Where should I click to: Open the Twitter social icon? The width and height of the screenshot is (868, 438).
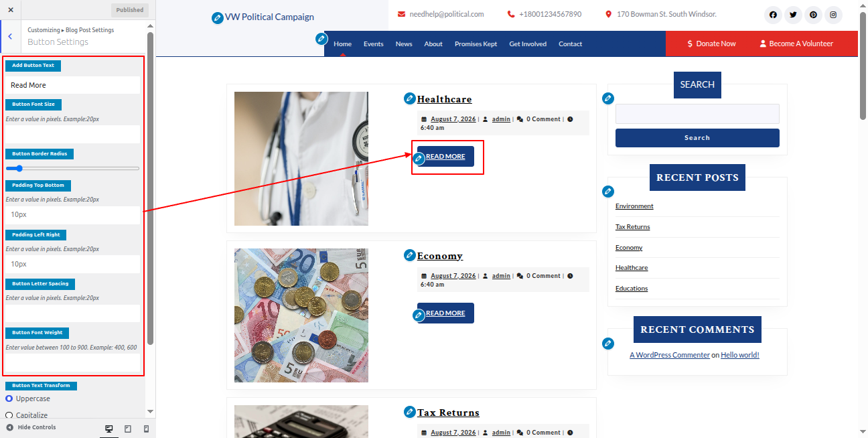click(x=793, y=14)
